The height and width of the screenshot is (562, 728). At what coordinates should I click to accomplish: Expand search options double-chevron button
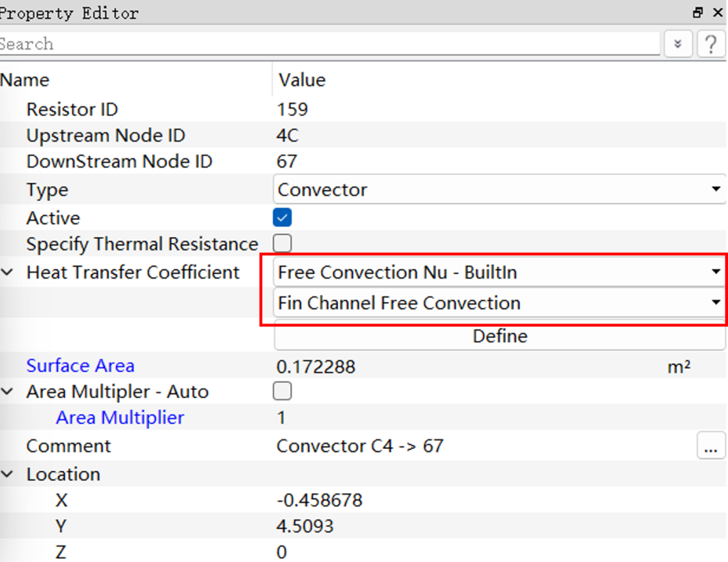pos(678,44)
